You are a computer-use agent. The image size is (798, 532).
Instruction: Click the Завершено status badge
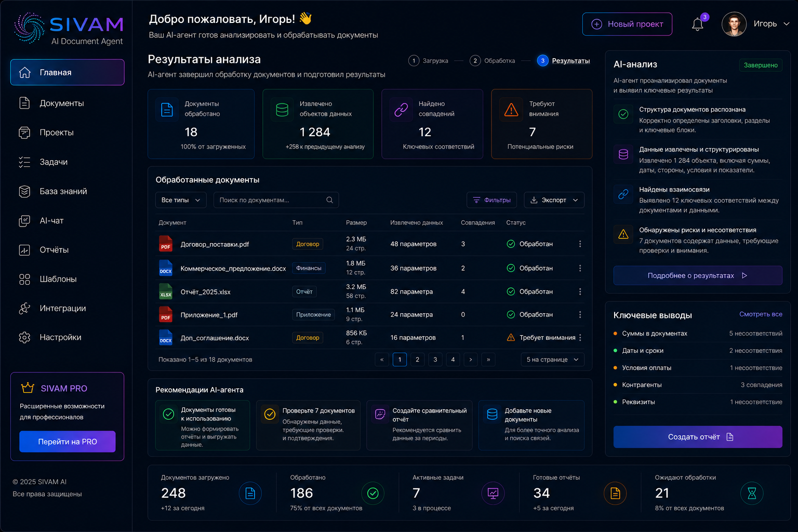click(x=761, y=65)
